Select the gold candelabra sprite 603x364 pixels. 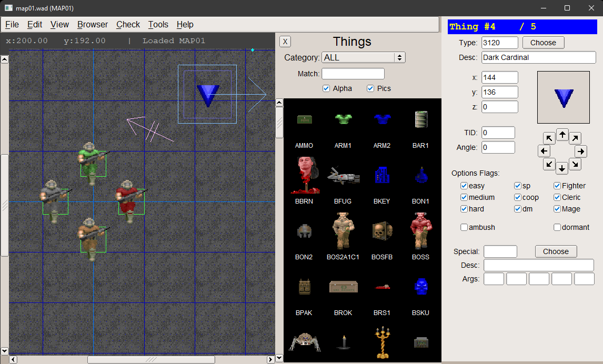coord(382,342)
